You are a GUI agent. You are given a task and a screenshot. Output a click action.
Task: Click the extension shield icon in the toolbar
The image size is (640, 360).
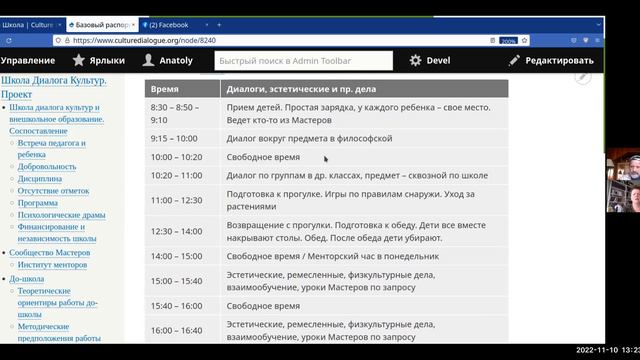(x=586, y=40)
